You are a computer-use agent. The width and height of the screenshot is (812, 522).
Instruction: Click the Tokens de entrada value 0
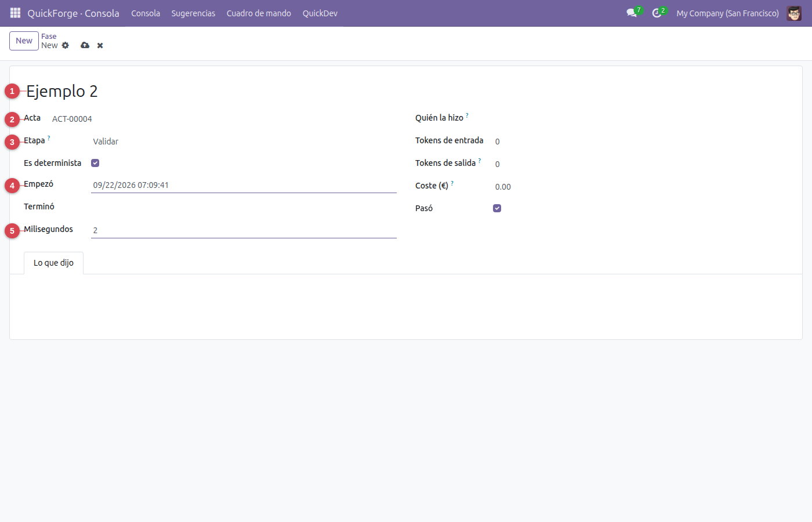point(498,142)
